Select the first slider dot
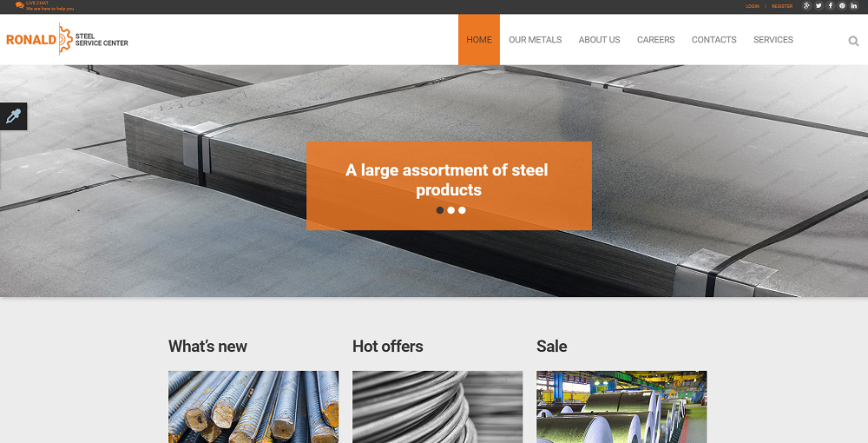This screenshot has height=443, width=868. (x=440, y=210)
